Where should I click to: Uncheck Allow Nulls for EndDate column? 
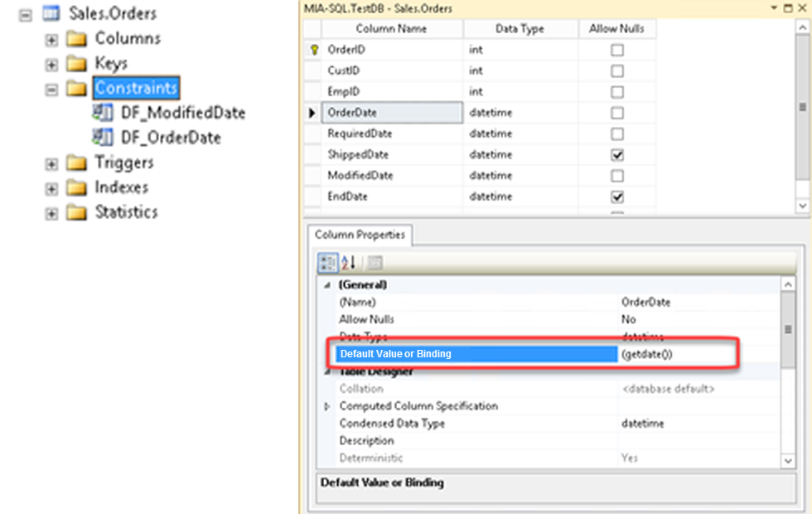[x=616, y=197]
